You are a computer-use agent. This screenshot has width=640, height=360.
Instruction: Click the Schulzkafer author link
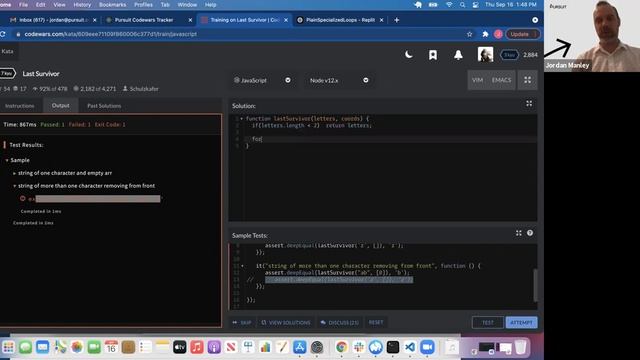click(144, 89)
